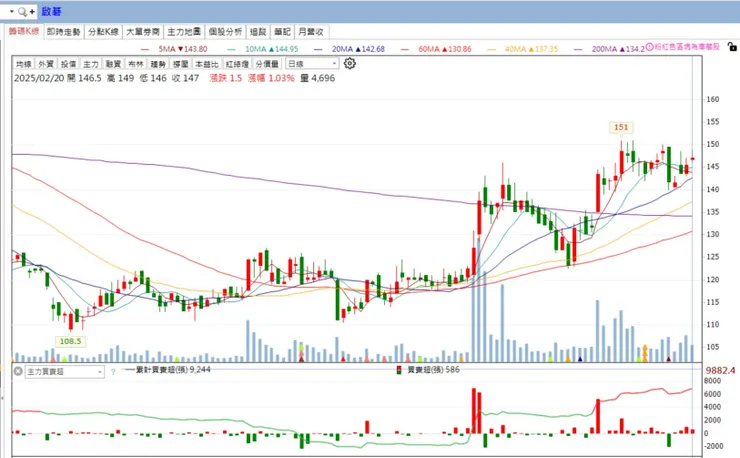
Task: Open the 月營收 tab
Action: click(311, 32)
